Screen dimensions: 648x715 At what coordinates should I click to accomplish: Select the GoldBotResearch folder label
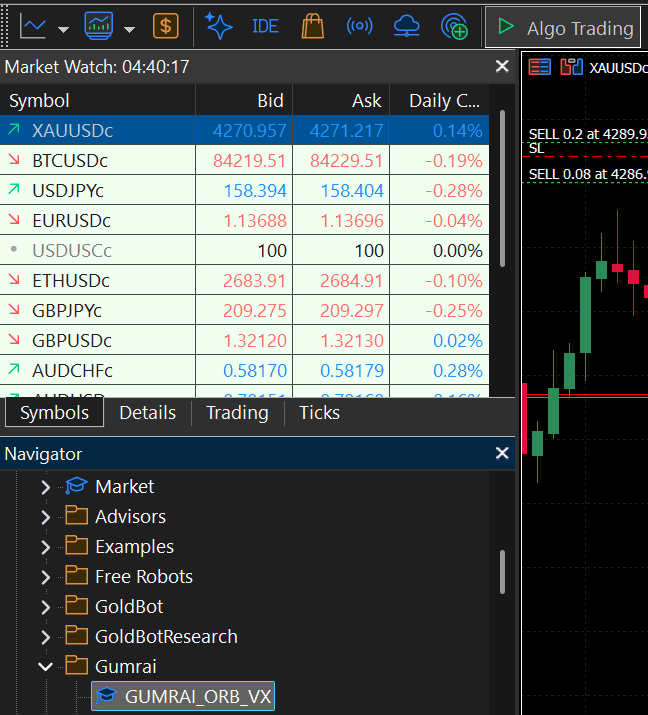point(166,637)
